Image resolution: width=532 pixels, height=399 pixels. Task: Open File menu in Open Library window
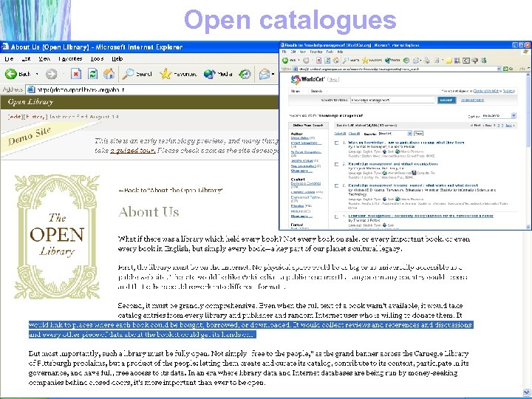pyautogui.click(x=9, y=58)
